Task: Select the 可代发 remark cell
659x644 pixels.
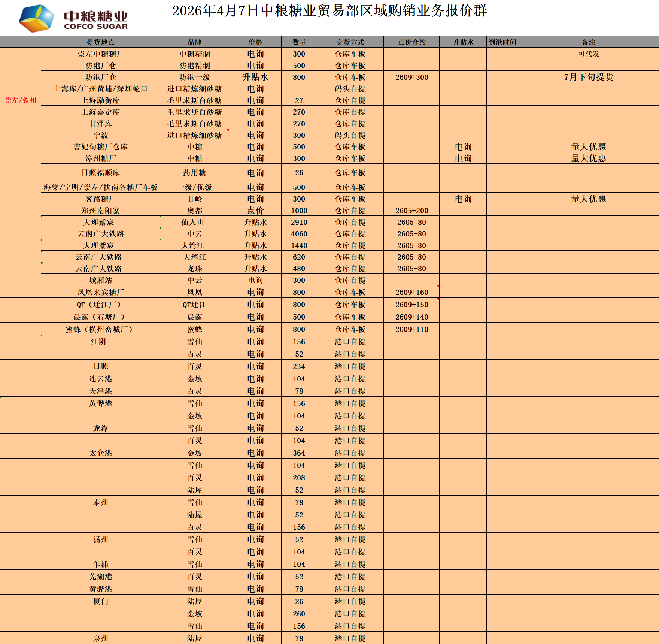Action: (x=588, y=54)
